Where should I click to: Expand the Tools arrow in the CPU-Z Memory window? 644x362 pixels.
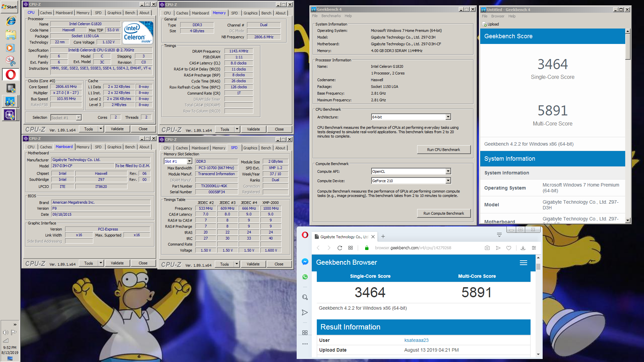click(237, 129)
